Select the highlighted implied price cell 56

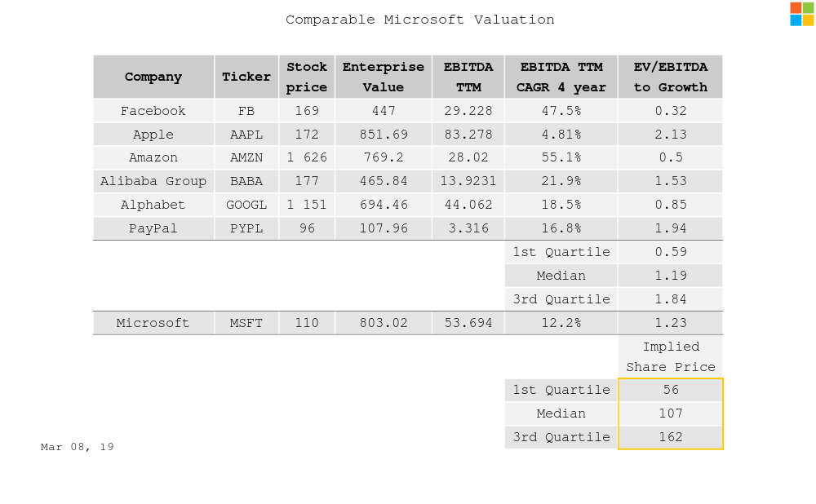click(x=670, y=390)
